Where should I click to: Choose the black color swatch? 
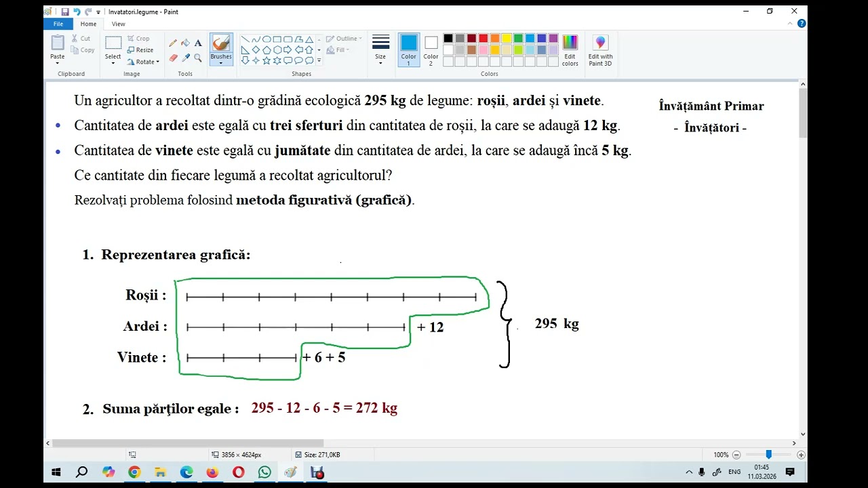point(448,39)
